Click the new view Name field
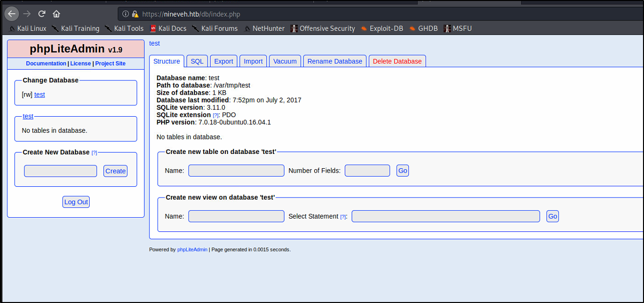 [x=236, y=216]
